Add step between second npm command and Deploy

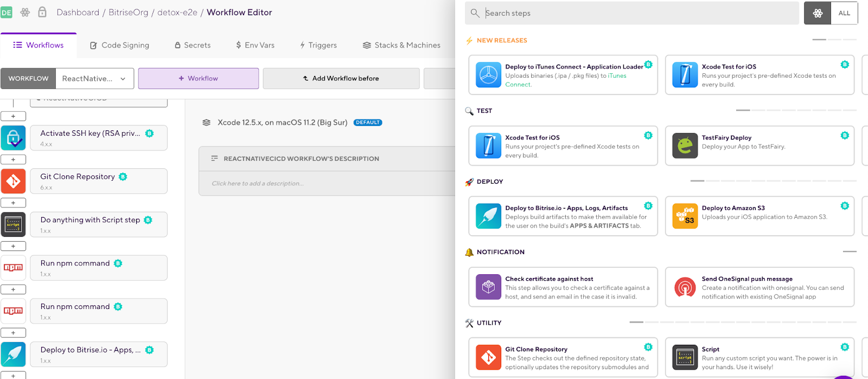click(14, 333)
